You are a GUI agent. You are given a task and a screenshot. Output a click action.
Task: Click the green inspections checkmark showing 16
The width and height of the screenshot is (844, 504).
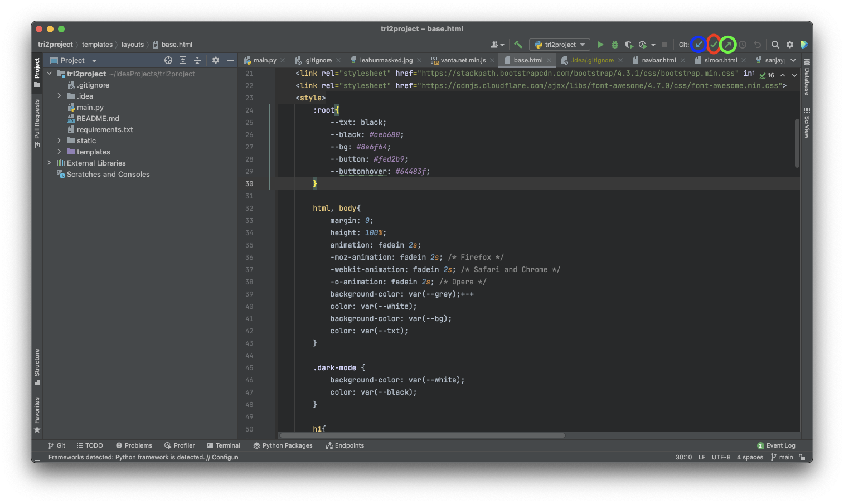[x=767, y=75]
